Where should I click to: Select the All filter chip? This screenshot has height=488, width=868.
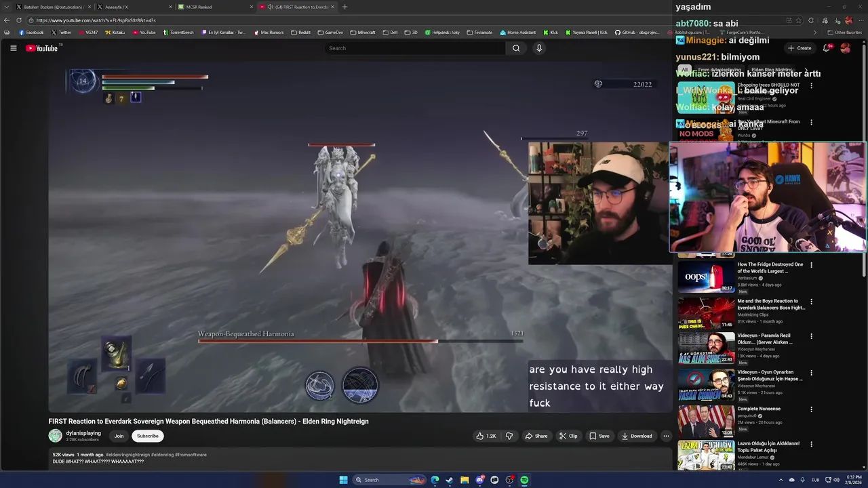(684, 70)
